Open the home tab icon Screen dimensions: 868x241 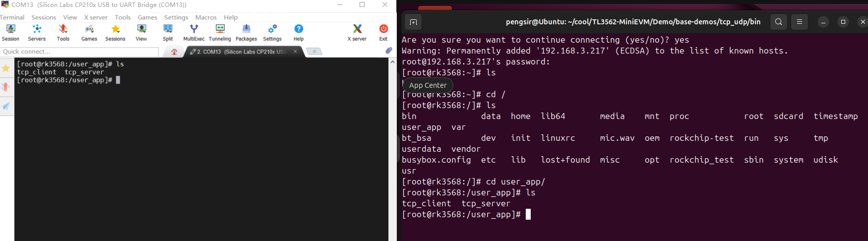pyautogui.click(x=174, y=52)
